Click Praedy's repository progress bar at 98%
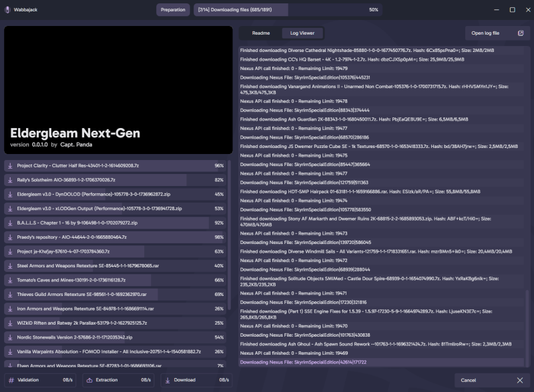Viewport: 534px width, 392px height. (x=115, y=237)
